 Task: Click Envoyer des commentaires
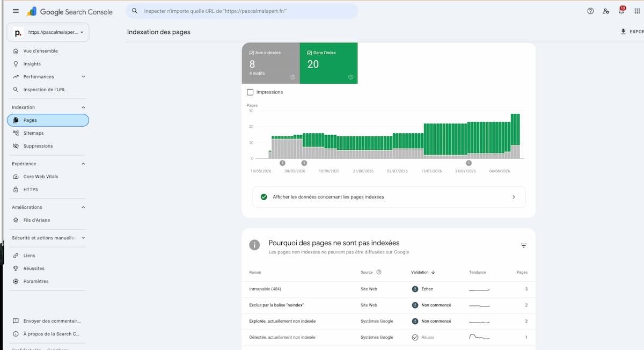pos(48,321)
